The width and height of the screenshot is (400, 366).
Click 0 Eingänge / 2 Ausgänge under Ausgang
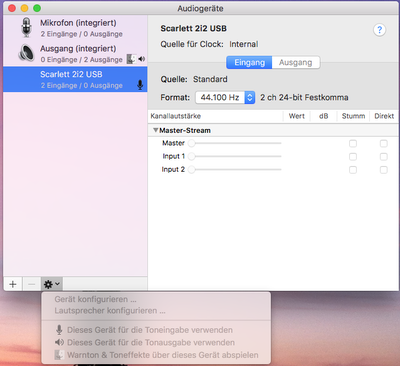82,60
